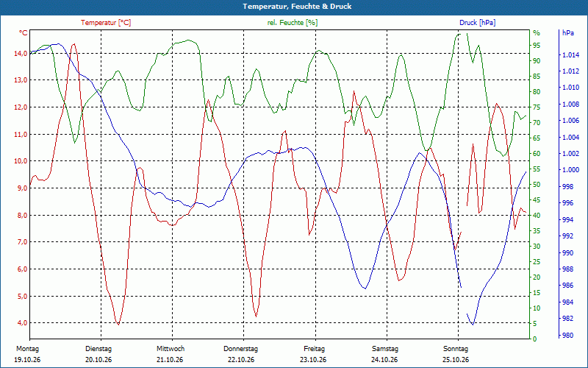This screenshot has height=368, width=588.
Task: Click the % unit label on humidity axis
Action: (x=537, y=33)
